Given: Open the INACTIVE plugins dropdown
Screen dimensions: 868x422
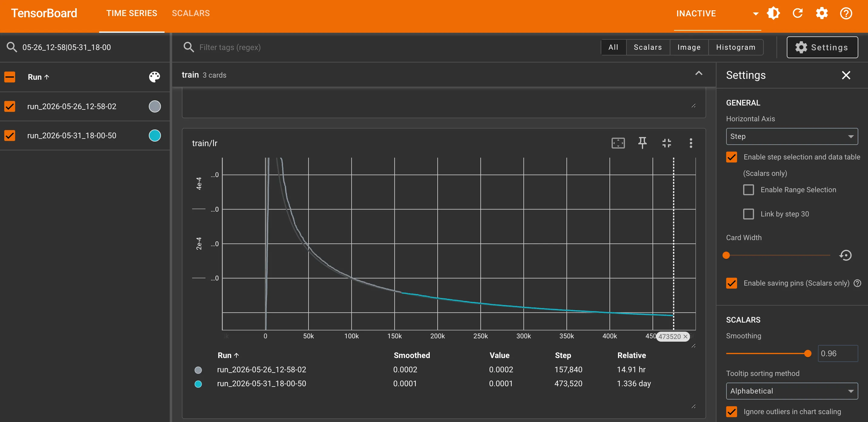Looking at the screenshot, I should coord(717,13).
